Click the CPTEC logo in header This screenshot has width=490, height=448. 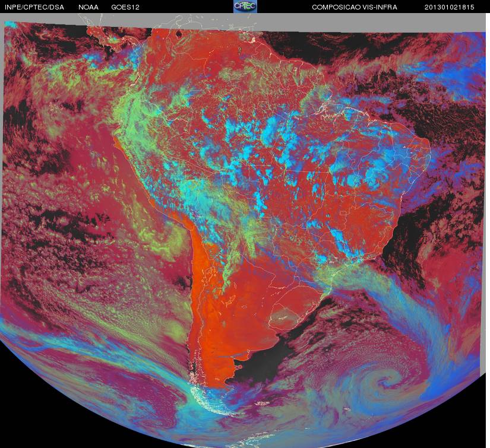pos(245,7)
